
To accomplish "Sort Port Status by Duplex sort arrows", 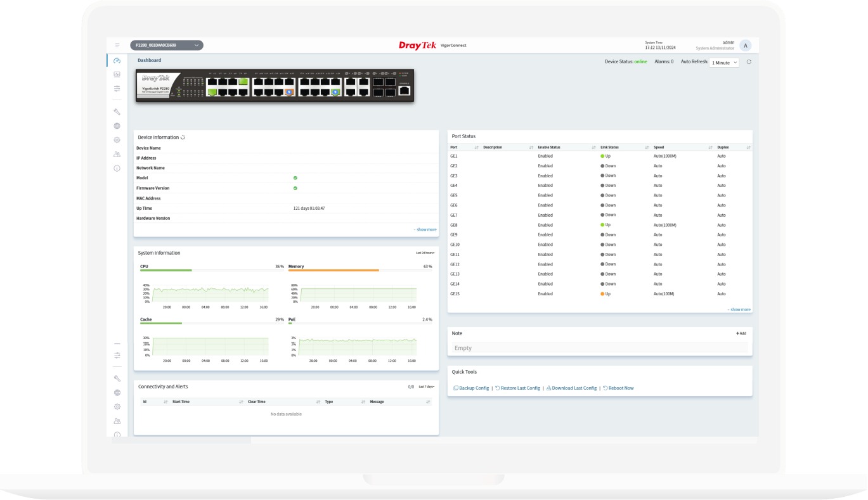I will (748, 147).
